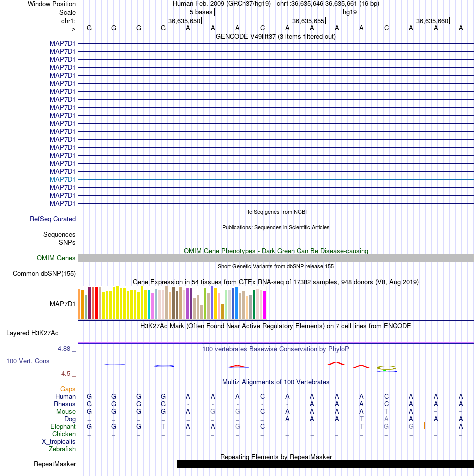Click the 'chr1:' ruler label
The width and height of the screenshot is (475, 476).
(68, 21)
